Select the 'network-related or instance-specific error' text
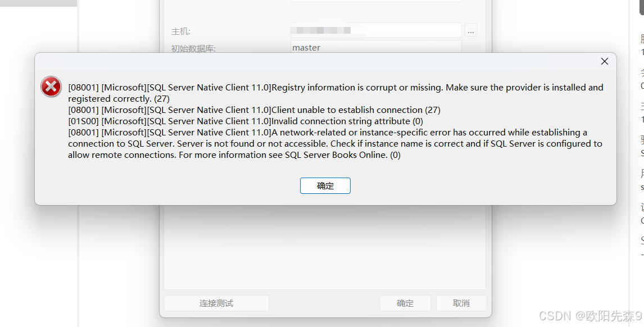This screenshot has width=644, height=327. point(335,143)
